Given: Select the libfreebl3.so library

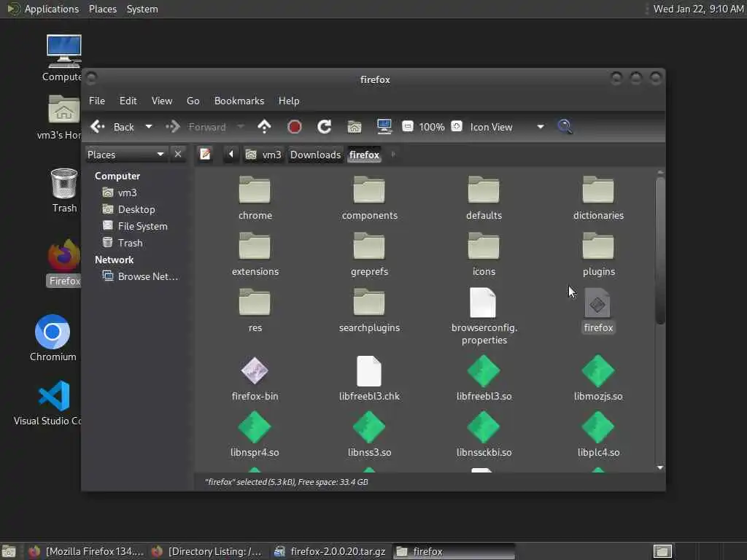Looking at the screenshot, I should point(484,379).
